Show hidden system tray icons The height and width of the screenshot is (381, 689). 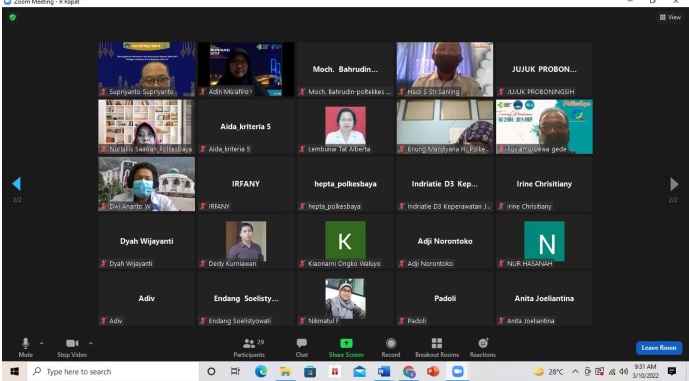click(575, 372)
